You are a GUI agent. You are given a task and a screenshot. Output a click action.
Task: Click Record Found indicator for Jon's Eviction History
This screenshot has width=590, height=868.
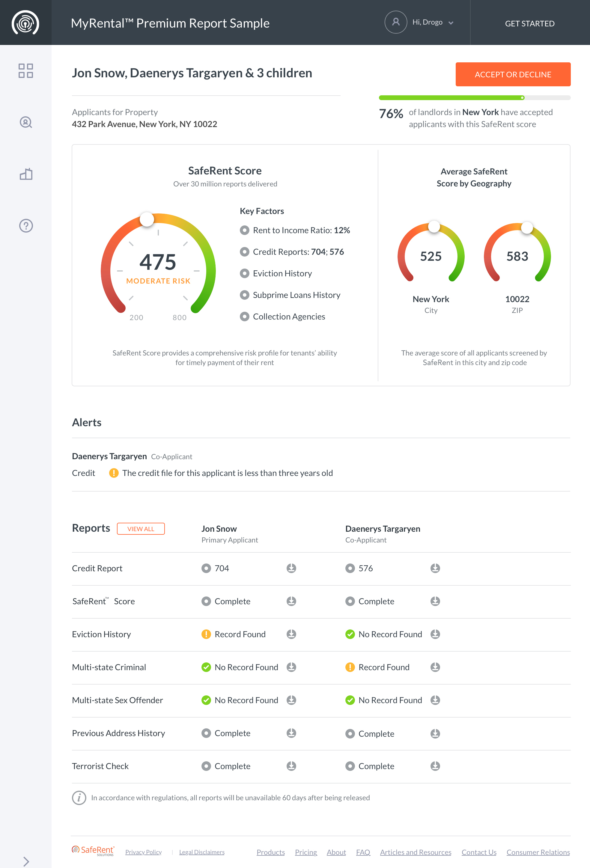click(x=206, y=634)
